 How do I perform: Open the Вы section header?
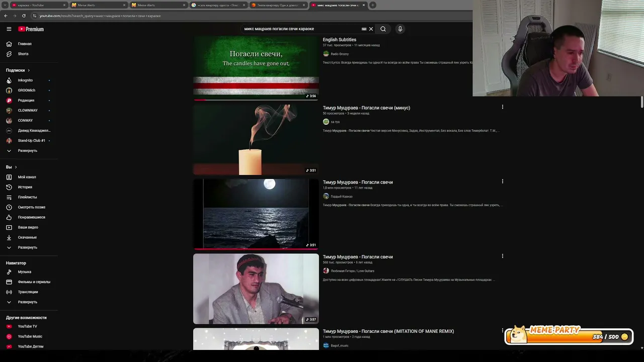coord(12,167)
